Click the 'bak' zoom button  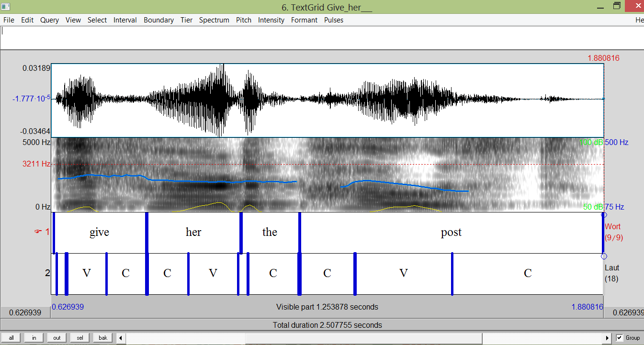click(103, 338)
